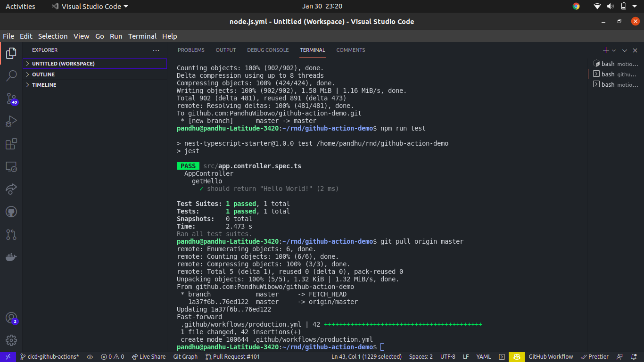The image size is (644, 362).
Task: Open Pull Request #101 status item
Action: pyautogui.click(x=232, y=357)
